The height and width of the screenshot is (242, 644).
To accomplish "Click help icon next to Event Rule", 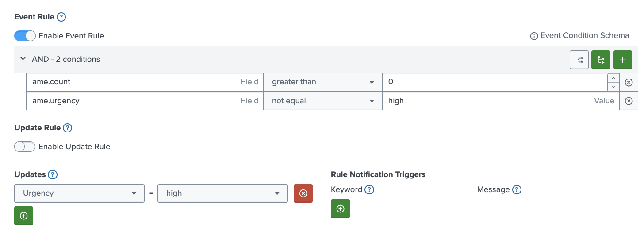I will pyautogui.click(x=61, y=17).
